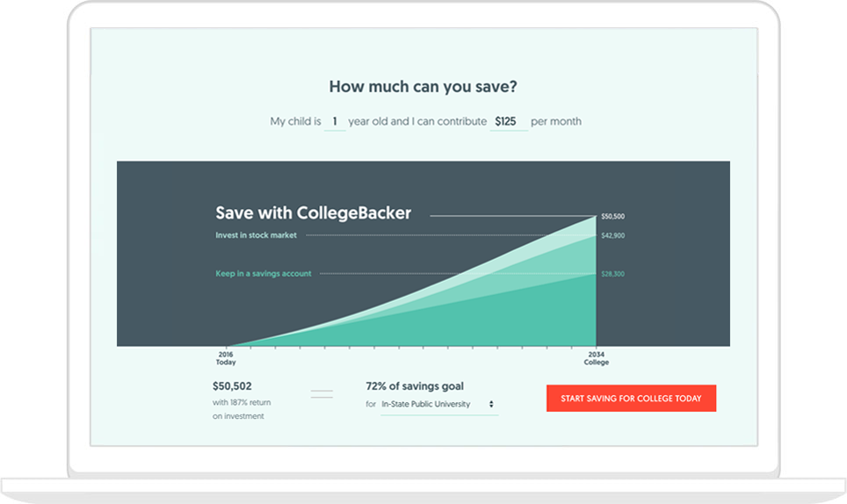Click the 'with 187% return on investment' text
847x504 pixels.
click(241, 409)
